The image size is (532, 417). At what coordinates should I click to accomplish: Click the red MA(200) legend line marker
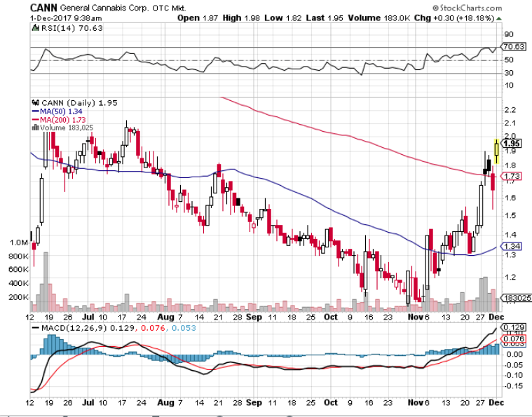click(x=34, y=119)
